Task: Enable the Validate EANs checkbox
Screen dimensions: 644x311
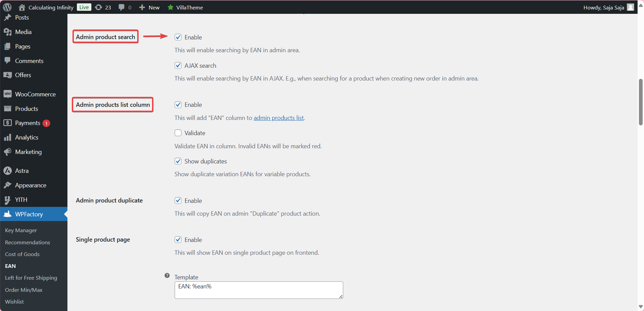Action: pos(178,133)
